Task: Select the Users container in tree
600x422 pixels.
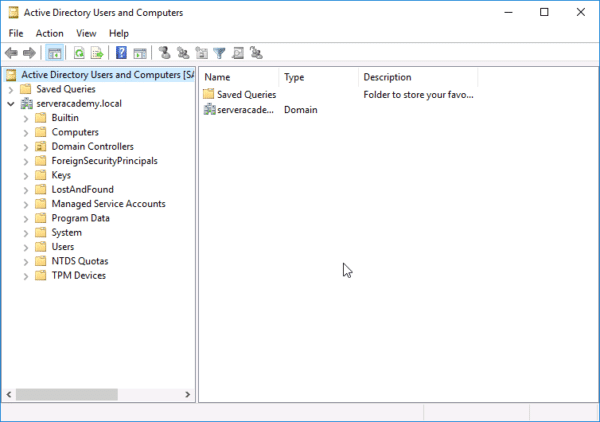Action: coord(62,247)
